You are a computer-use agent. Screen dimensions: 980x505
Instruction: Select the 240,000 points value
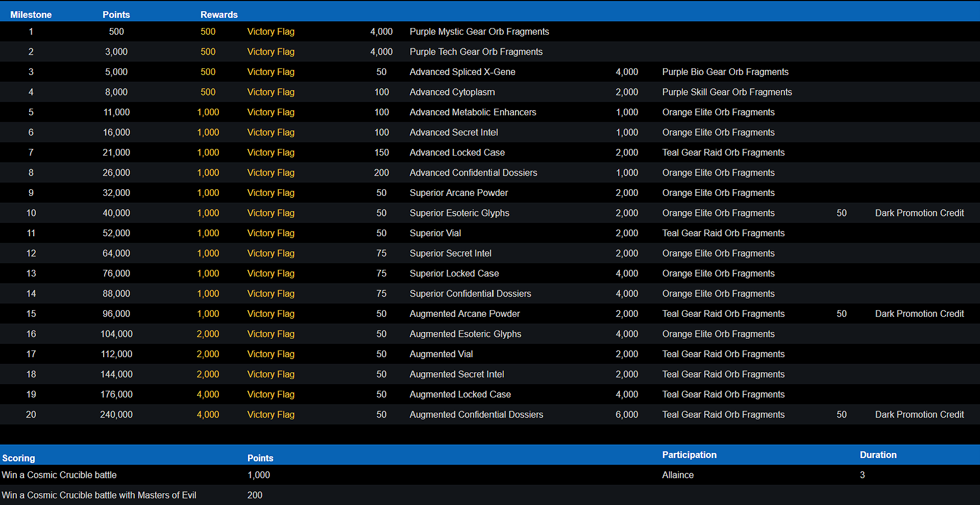(x=116, y=415)
